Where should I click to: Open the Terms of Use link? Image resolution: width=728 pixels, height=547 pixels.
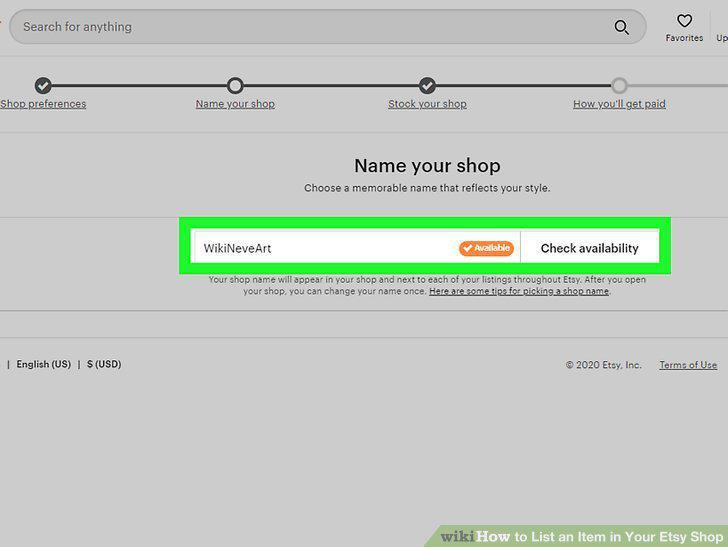pyautogui.click(x=688, y=365)
